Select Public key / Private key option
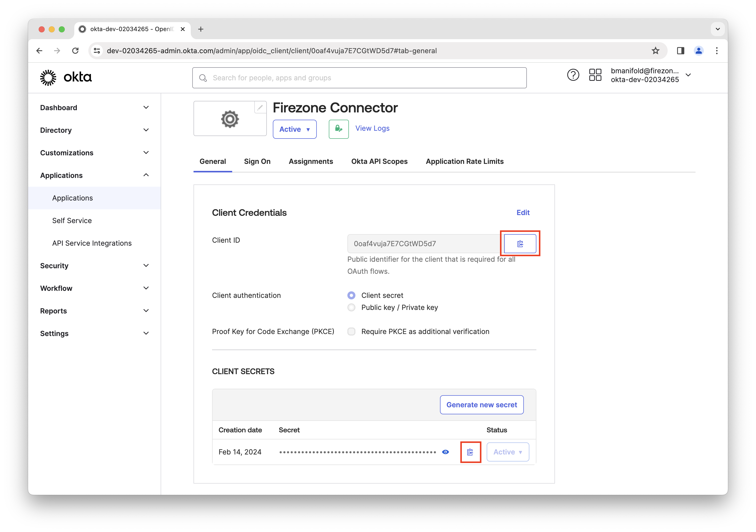The image size is (756, 532). (x=351, y=307)
